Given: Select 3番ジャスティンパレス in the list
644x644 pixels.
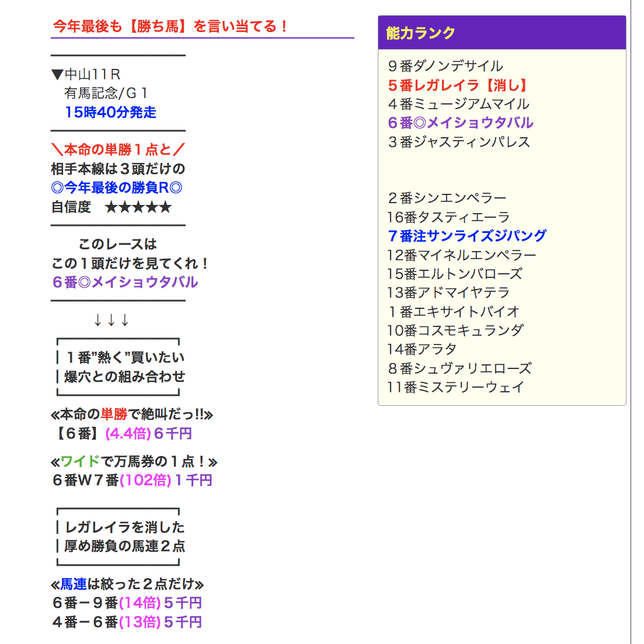Looking at the screenshot, I should 459,142.
